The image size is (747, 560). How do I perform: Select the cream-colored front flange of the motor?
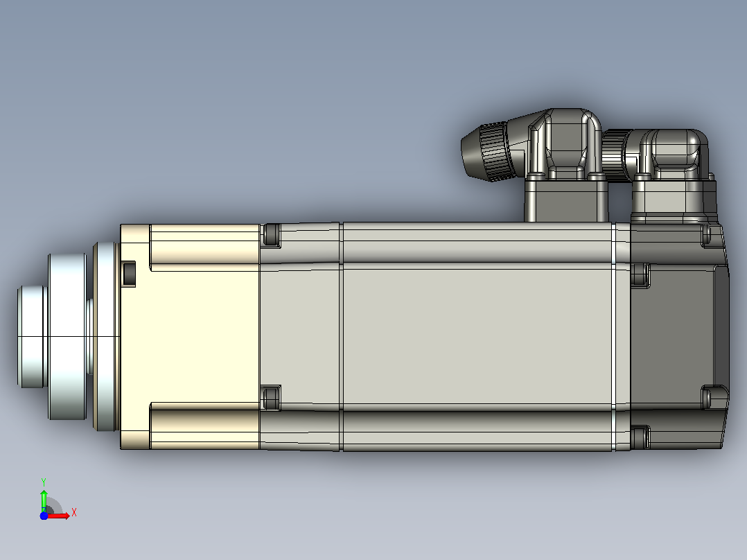tap(190, 336)
